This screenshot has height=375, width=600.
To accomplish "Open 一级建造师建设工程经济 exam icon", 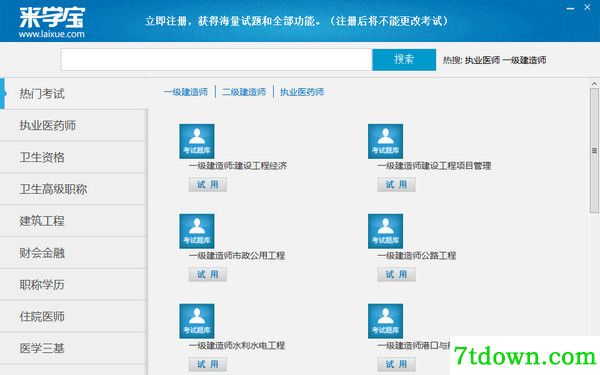I will 197,141.
